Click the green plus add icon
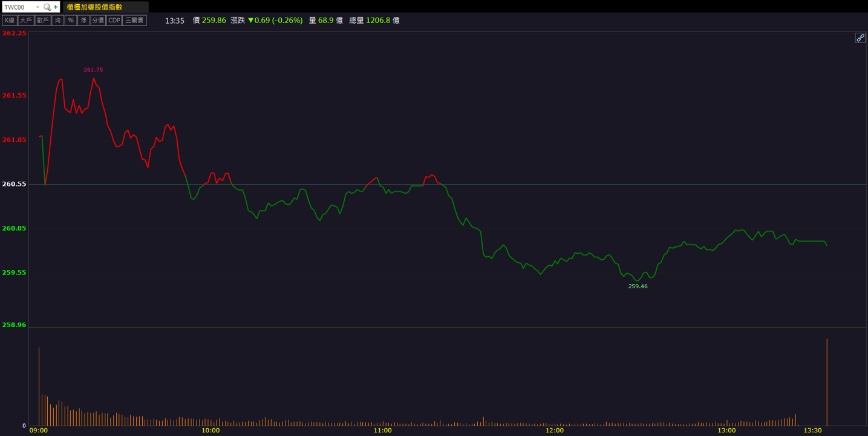 (56, 7)
